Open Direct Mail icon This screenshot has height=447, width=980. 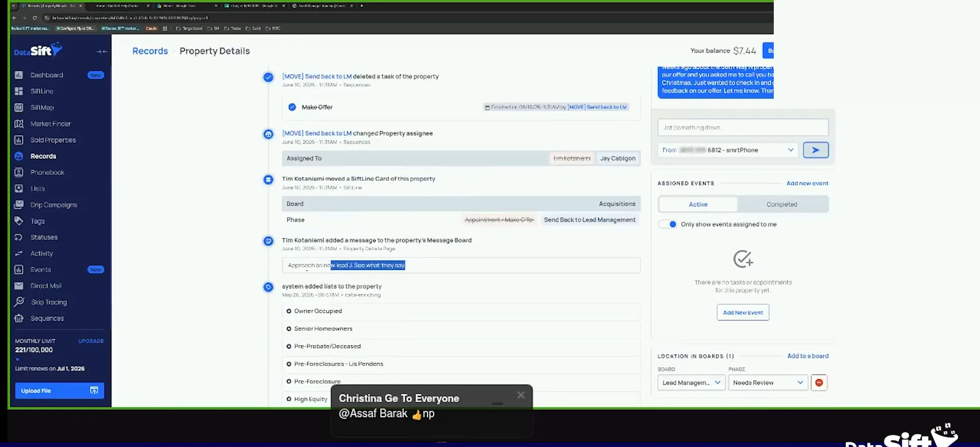pos(19,286)
